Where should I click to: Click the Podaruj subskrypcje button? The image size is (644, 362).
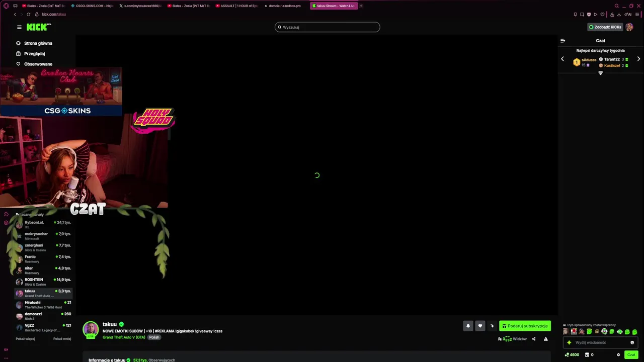[x=525, y=326]
